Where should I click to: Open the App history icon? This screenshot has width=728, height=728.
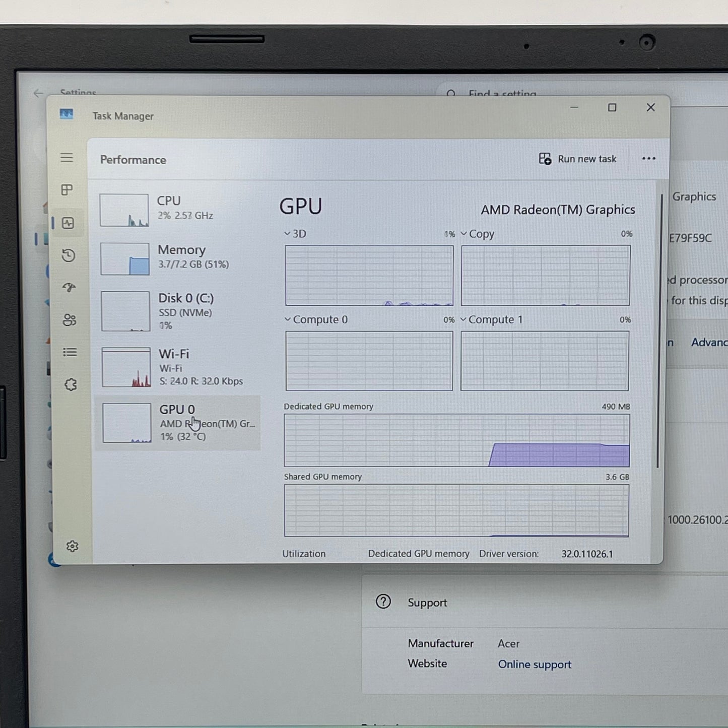pos(69,255)
